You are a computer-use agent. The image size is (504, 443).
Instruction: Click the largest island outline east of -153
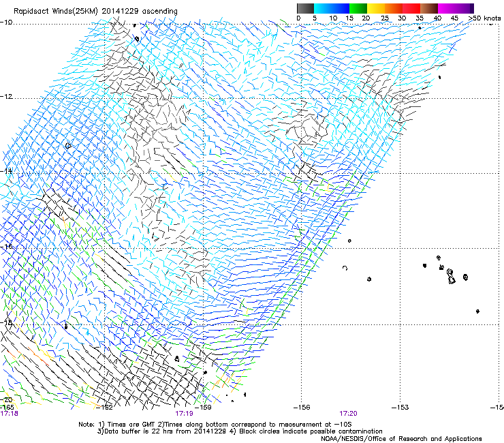(451, 277)
